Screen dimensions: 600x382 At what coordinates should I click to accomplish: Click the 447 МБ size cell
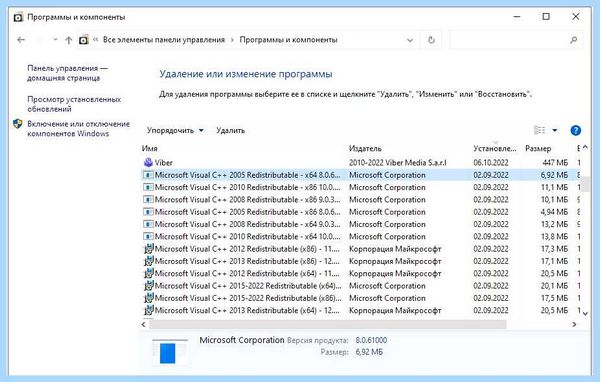555,163
